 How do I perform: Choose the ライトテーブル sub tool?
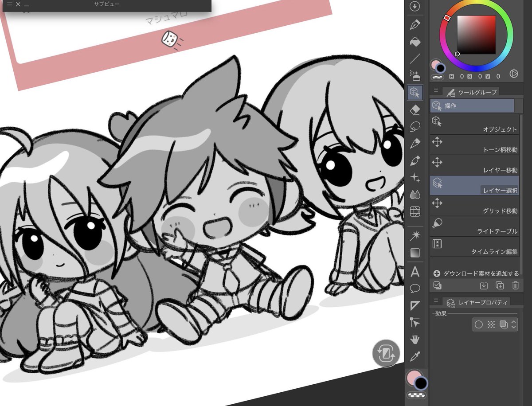click(x=474, y=226)
